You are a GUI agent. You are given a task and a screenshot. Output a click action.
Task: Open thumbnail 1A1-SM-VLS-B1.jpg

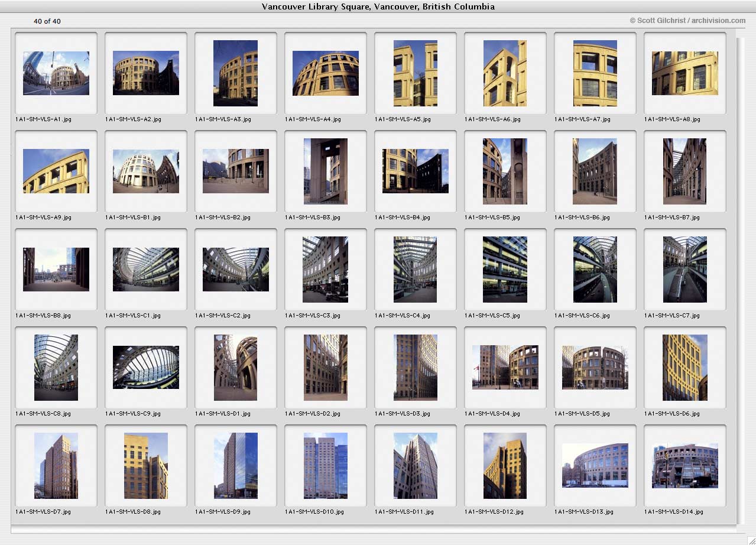(146, 171)
